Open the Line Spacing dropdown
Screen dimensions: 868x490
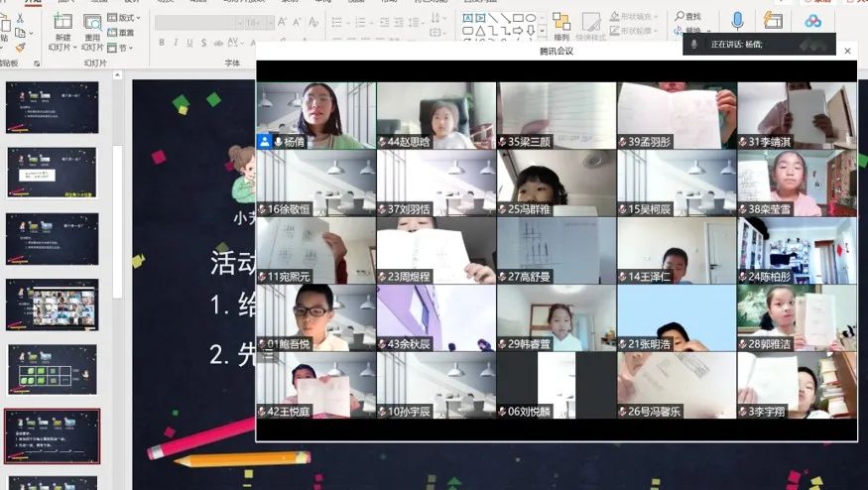[x=417, y=23]
